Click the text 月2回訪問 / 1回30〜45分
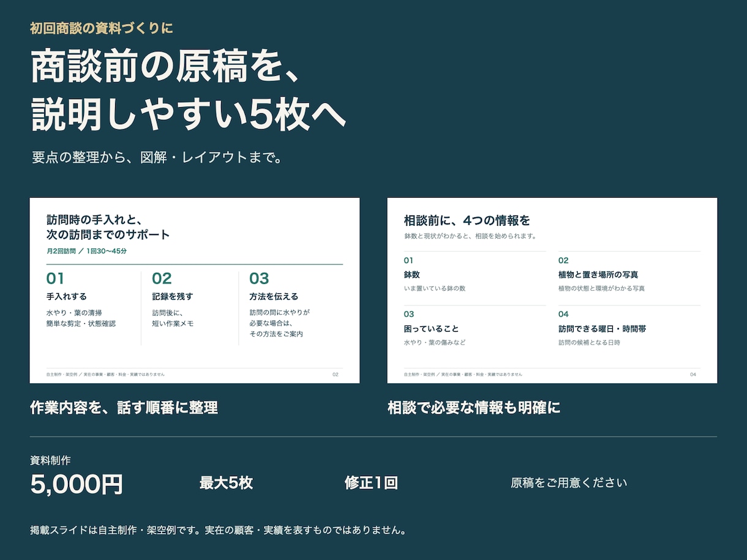Screen dimensions: 747x560 click(86, 251)
